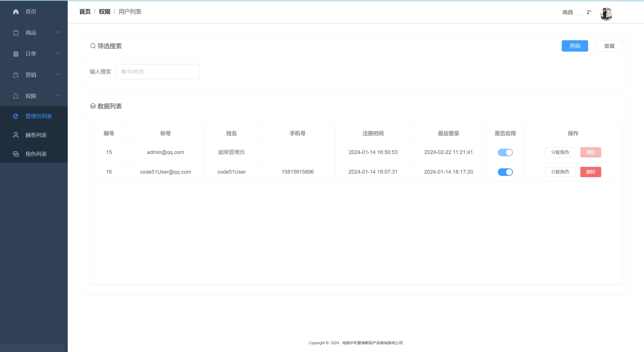Click the home icon in the sidebar

tap(16, 12)
